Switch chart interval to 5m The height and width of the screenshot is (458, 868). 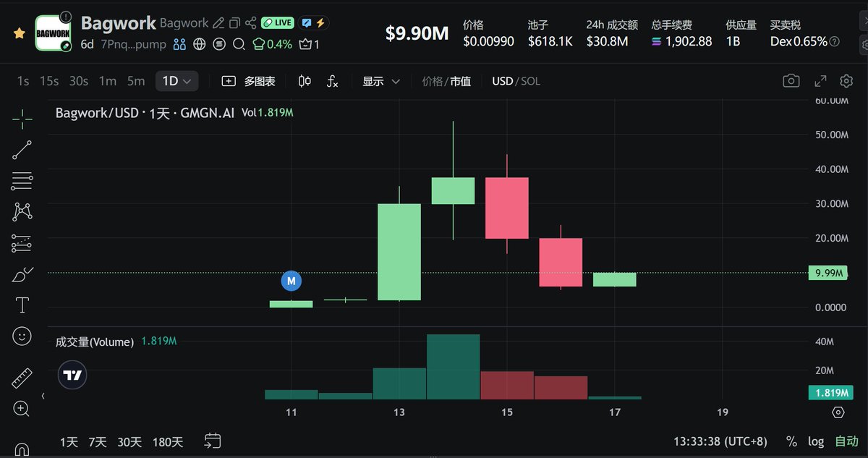(x=136, y=81)
